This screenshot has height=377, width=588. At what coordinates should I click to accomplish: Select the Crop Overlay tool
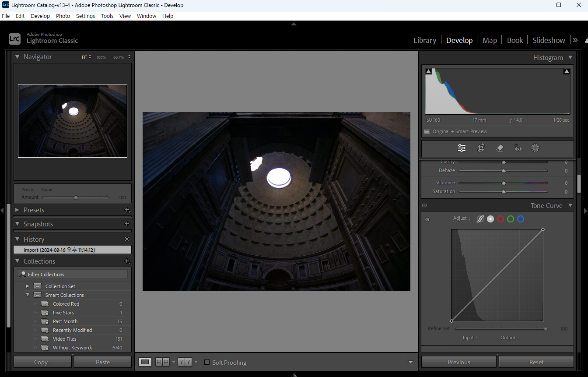coord(481,148)
